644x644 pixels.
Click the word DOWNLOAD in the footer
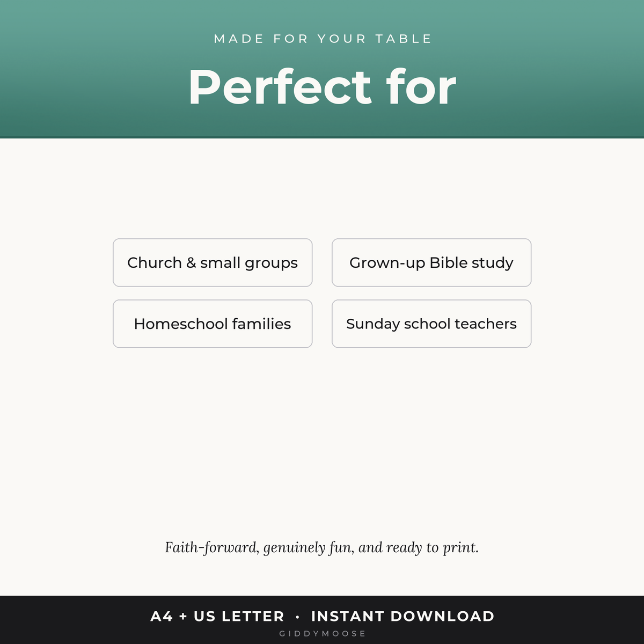442,616
